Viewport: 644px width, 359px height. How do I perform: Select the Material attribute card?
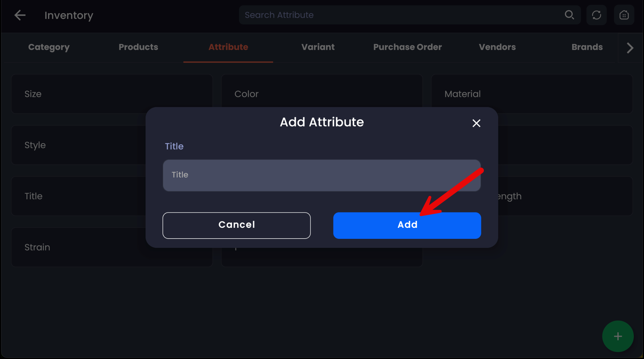(532, 94)
